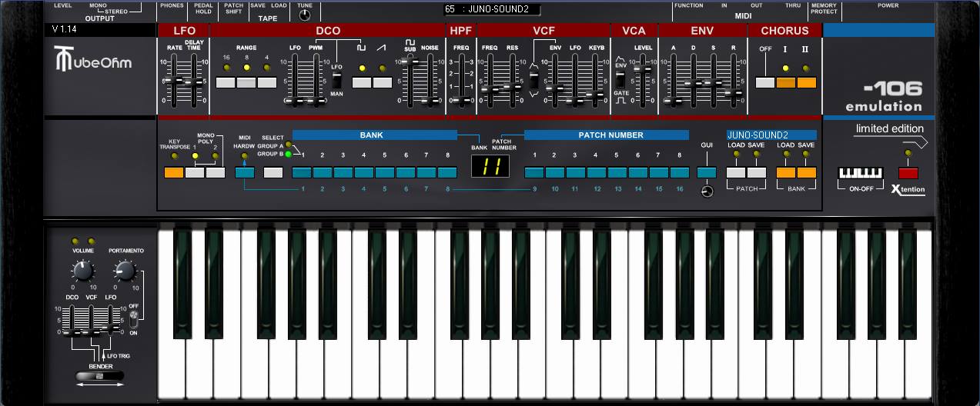Click the BENDER lever
The height and width of the screenshot is (406, 980).
(x=99, y=376)
